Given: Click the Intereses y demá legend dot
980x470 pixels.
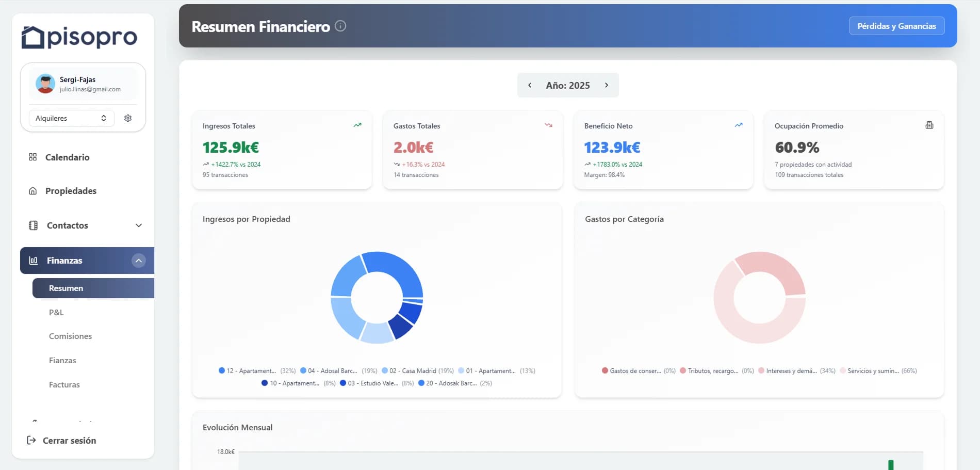Looking at the screenshot, I should (761, 370).
